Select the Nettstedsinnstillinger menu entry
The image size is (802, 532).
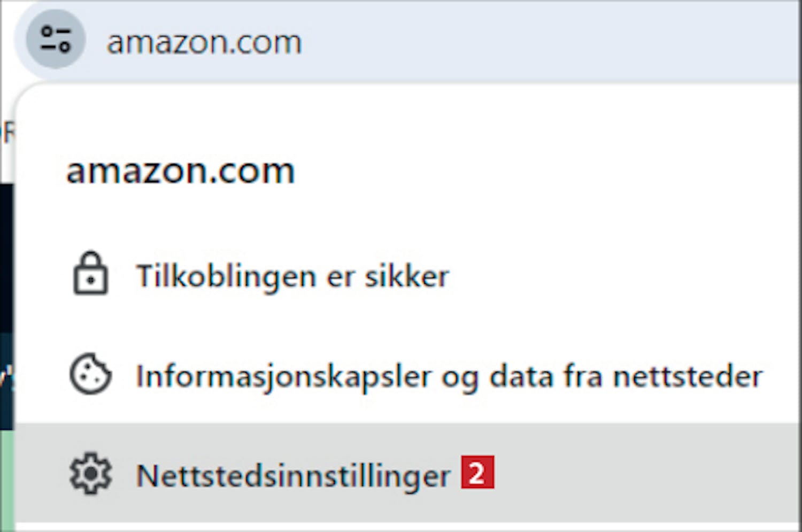[x=406, y=473]
